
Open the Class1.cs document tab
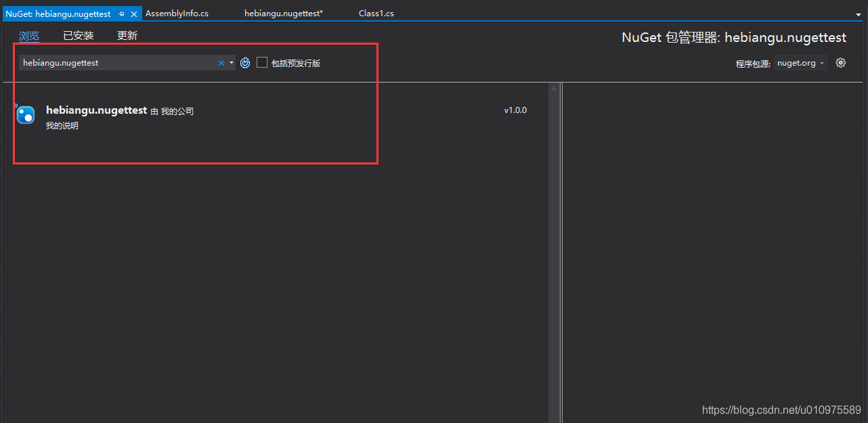pos(376,14)
